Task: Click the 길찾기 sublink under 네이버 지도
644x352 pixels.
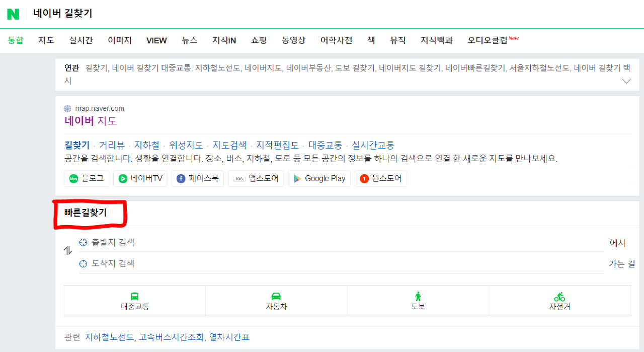Action: pos(77,145)
